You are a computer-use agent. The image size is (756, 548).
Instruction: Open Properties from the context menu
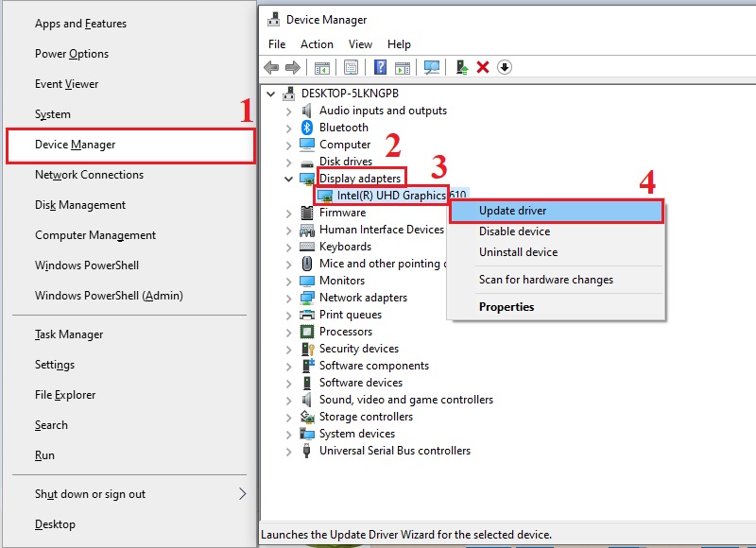click(557, 307)
